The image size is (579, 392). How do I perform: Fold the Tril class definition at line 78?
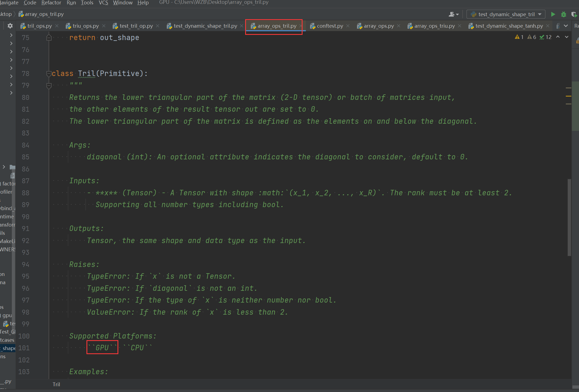49,73
